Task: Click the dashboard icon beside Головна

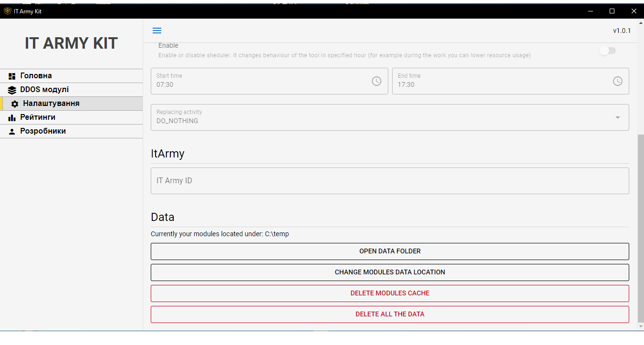Action: (x=12, y=76)
